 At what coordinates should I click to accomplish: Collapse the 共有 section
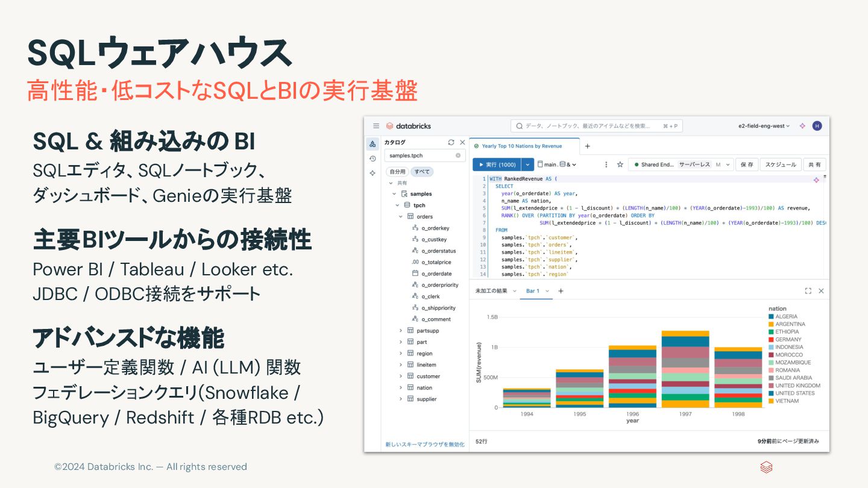coord(391,183)
